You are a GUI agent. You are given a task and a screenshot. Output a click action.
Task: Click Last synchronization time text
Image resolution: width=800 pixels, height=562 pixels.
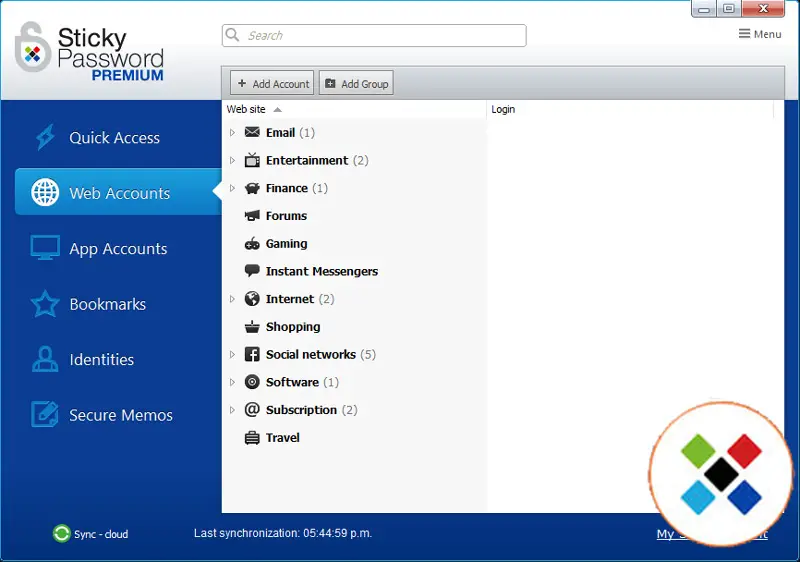(283, 533)
